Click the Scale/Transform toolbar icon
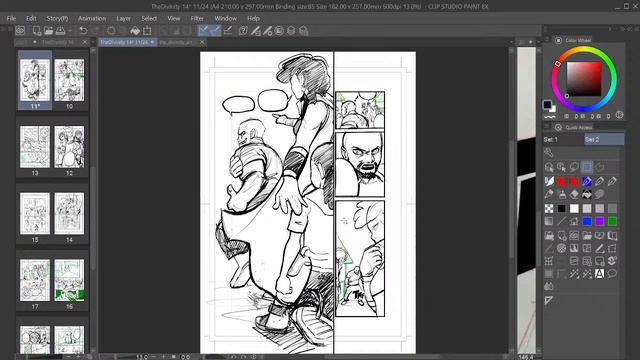This screenshot has width=640, height=360. coord(147,31)
